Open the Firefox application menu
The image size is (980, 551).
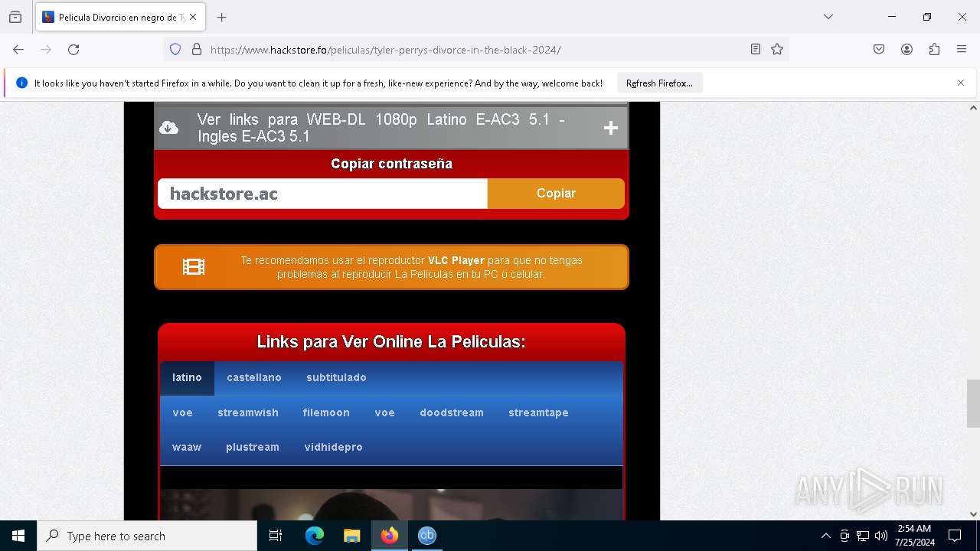pos(962,50)
